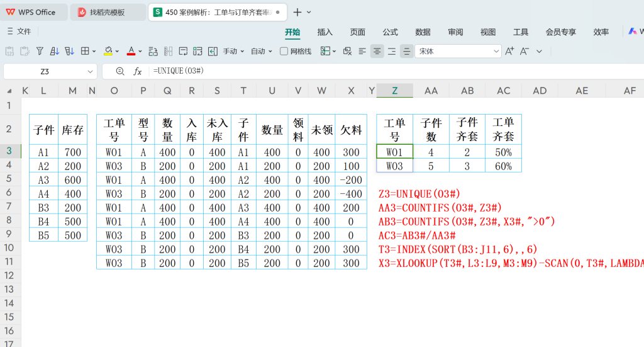Sort ascending with the A-down arrow icon

(54, 52)
